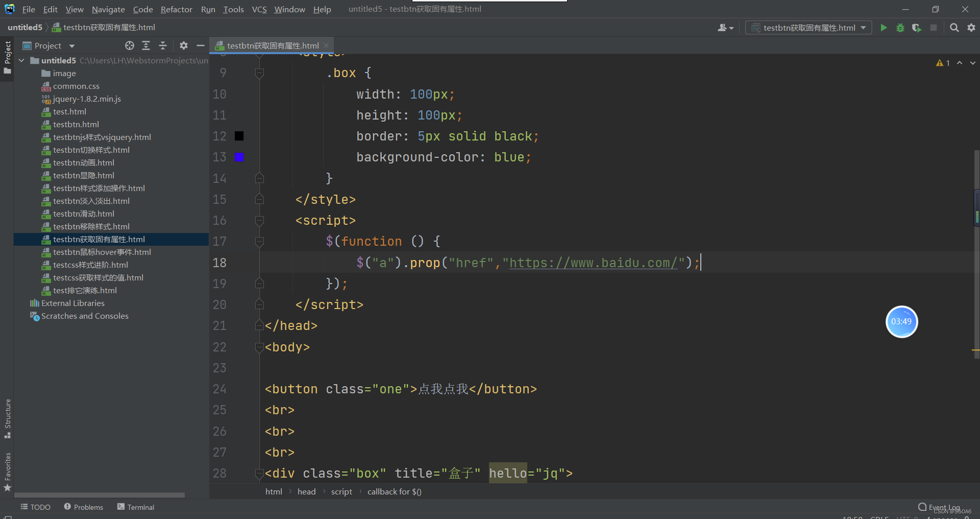980x519 pixels.
Task: Go to next highlighted error arrow
Action: coord(973,63)
